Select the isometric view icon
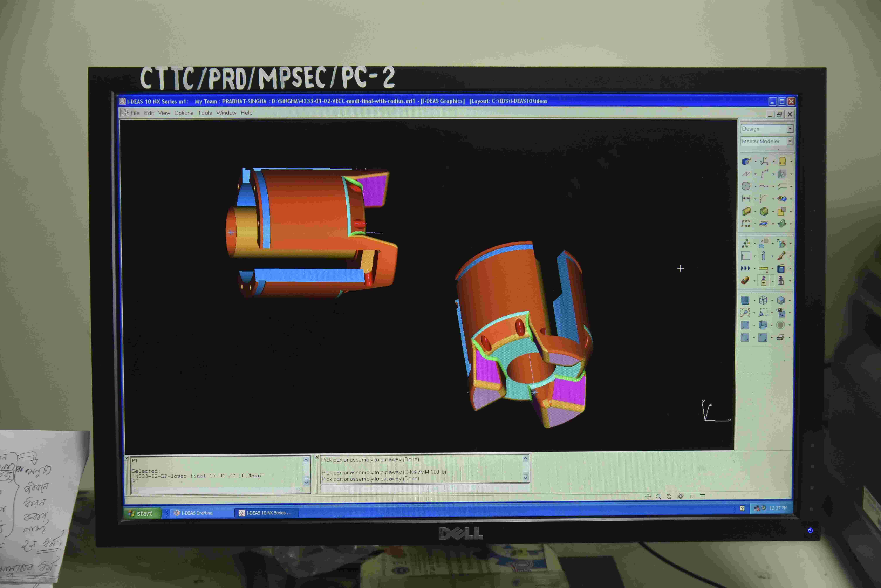This screenshot has width=881, height=588. (763, 325)
